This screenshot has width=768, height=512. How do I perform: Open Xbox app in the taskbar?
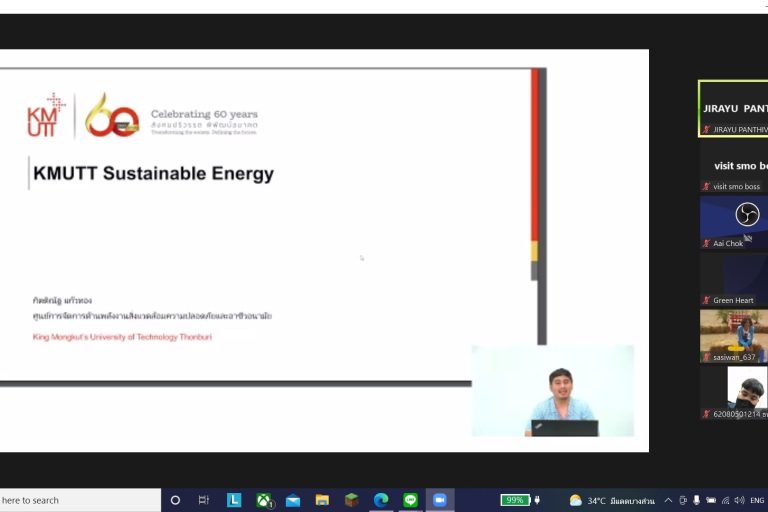[264, 500]
